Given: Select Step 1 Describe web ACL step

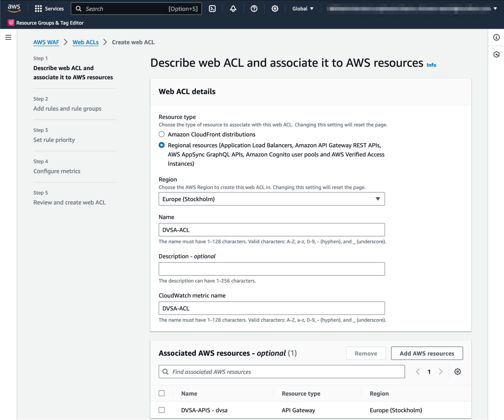Looking at the screenshot, I should click(x=73, y=73).
